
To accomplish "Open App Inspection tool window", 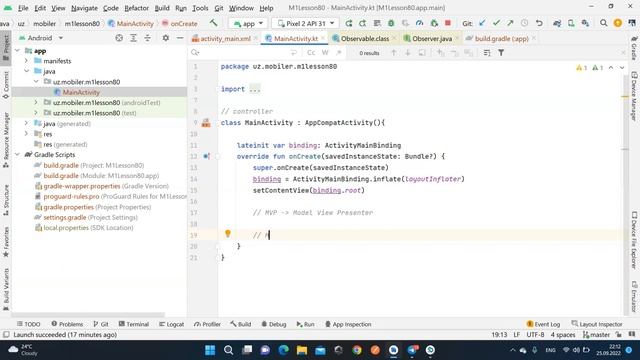I will tap(348, 324).
